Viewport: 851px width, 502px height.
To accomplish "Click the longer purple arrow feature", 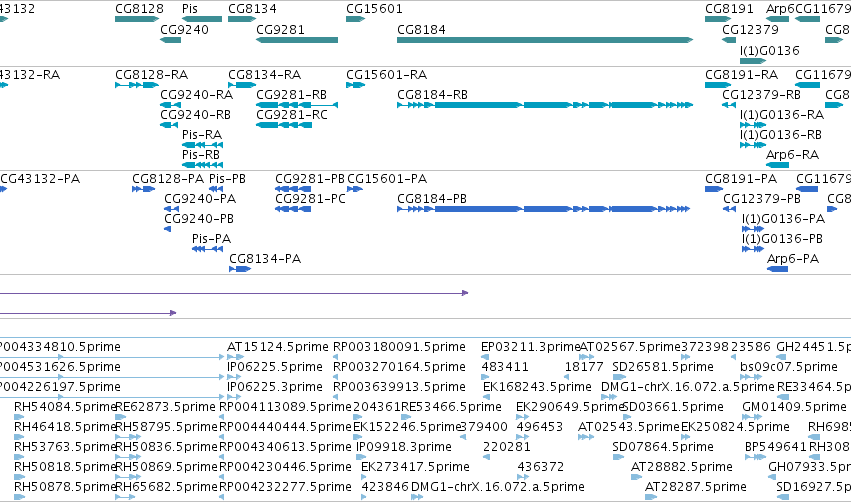I will coord(234,293).
